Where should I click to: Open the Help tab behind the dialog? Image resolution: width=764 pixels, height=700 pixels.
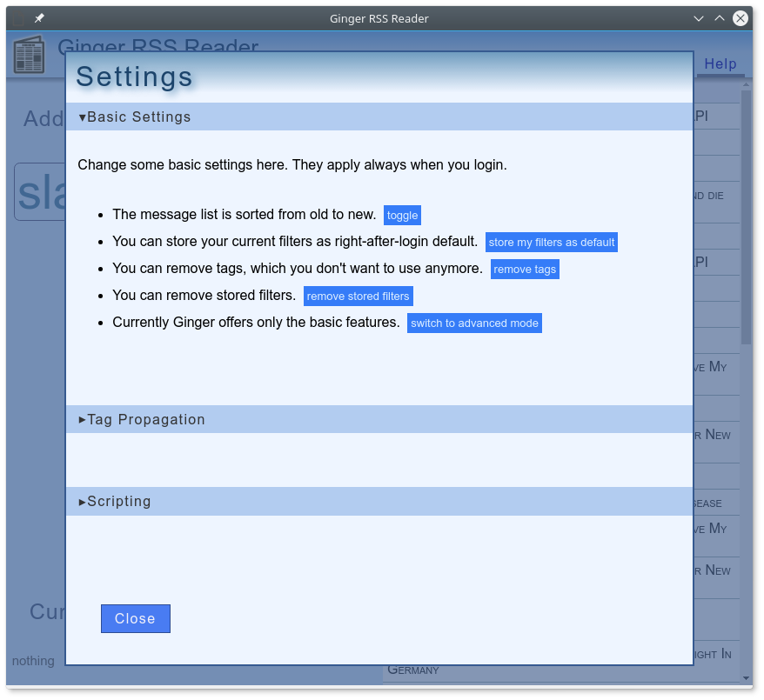click(x=720, y=63)
